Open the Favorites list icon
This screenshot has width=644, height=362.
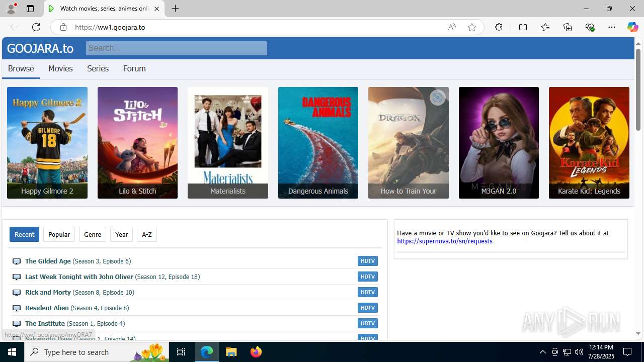[x=545, y=27]
